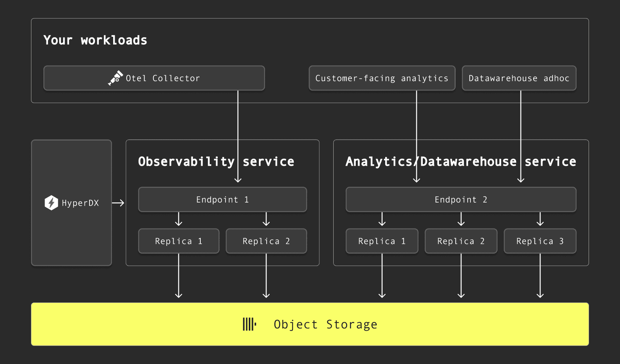620x364 pixels.
Task: Choose Replica 2 under Endpoint 2
Action: coord(461,241)
